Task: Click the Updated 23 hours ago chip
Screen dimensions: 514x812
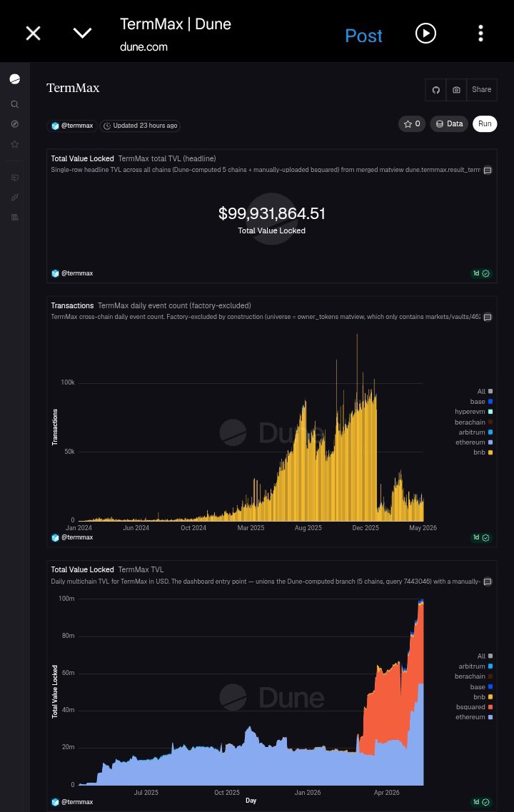Action: tap(140, 126)
